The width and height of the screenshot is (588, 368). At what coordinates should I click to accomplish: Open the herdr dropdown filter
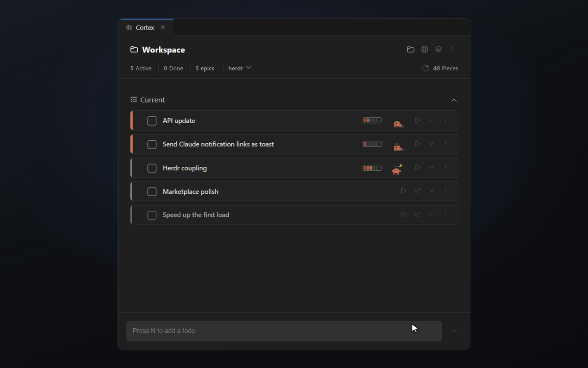240,68
